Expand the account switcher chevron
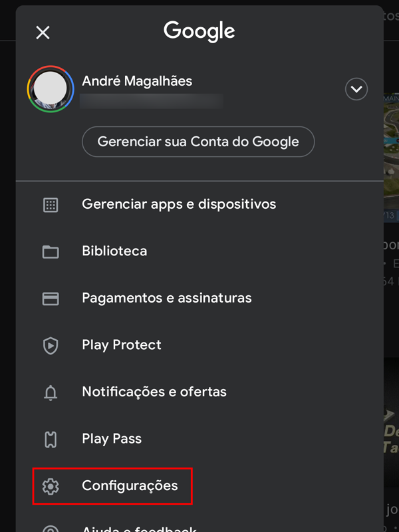 (356, 89)
